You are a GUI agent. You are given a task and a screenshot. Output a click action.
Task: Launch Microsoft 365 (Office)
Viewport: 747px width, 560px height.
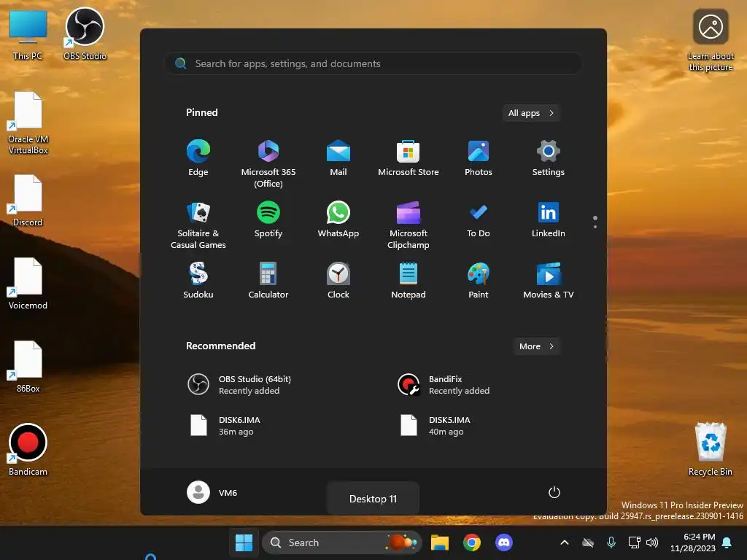click(x=268, y=163)
